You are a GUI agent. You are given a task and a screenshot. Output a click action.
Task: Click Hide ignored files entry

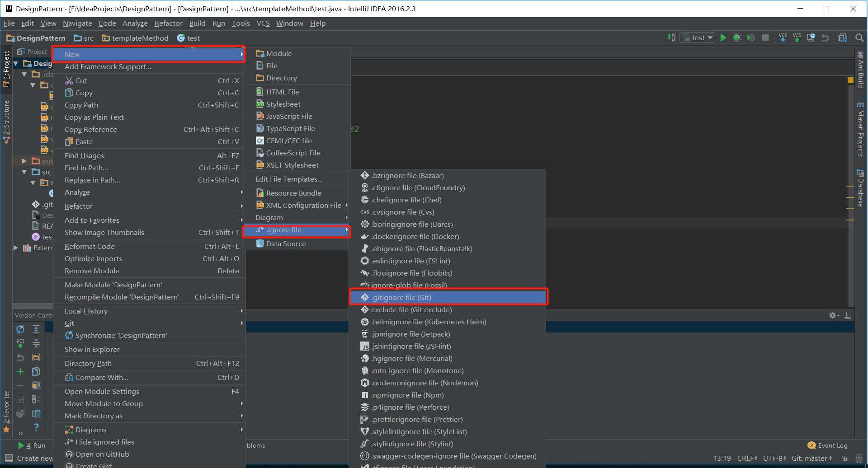tap(149, 442)
